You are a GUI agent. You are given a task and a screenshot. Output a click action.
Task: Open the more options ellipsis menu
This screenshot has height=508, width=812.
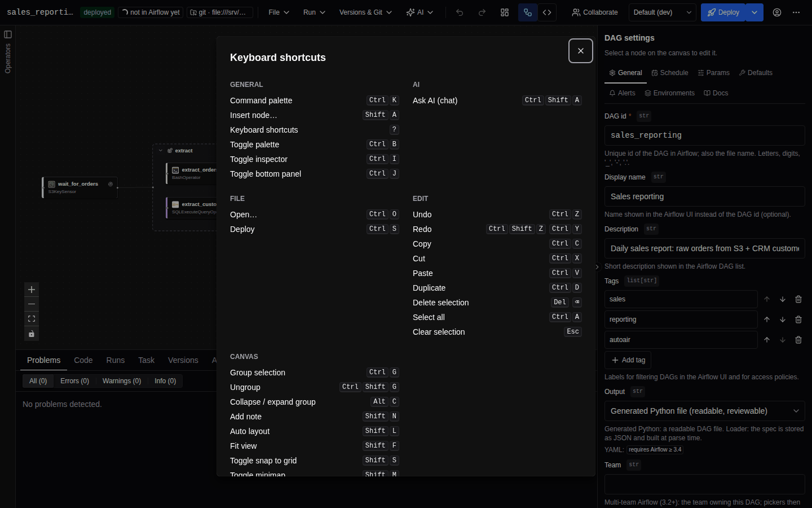click(796, 12)
